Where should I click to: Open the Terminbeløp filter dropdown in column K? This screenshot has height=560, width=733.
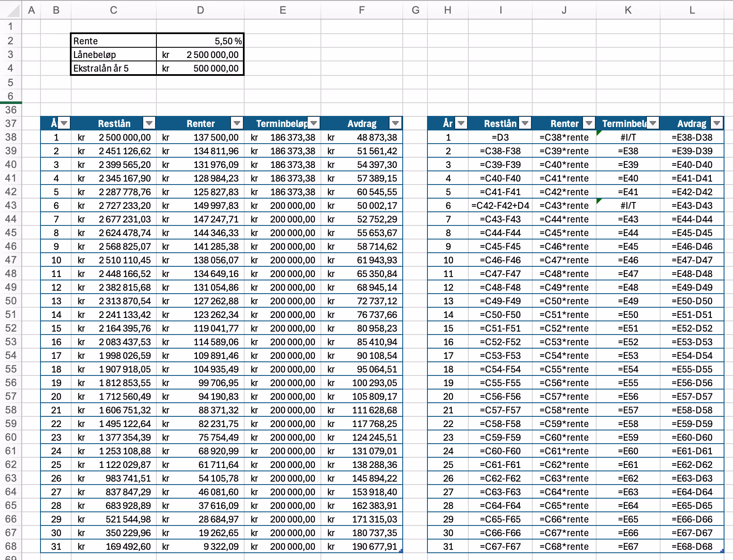653,124
